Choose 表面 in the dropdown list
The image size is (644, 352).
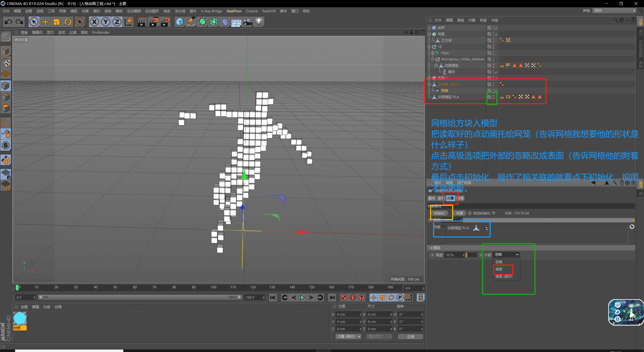[499, 269]
